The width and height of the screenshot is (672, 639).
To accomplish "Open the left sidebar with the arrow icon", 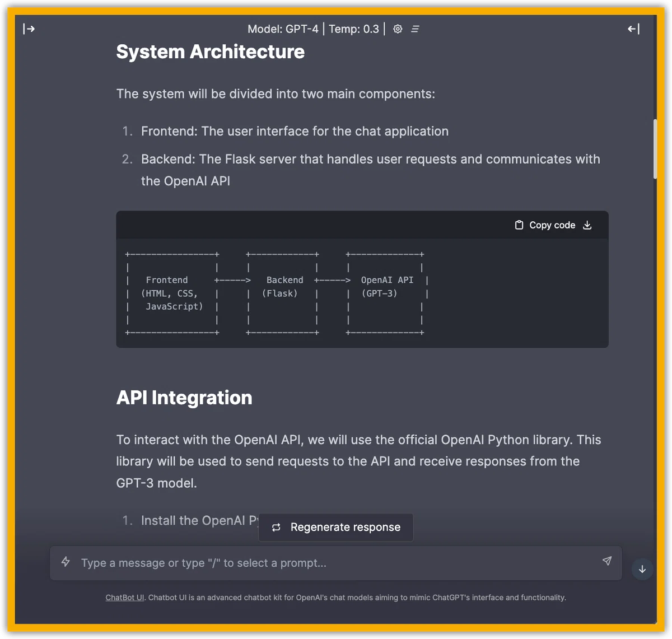I will click(29, 29).
